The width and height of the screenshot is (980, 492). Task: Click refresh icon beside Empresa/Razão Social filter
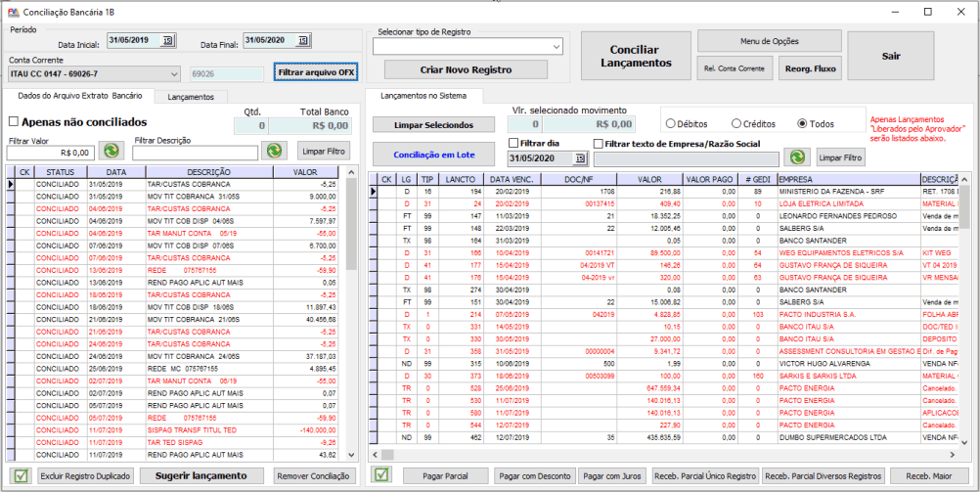click(x=798, y=158)
